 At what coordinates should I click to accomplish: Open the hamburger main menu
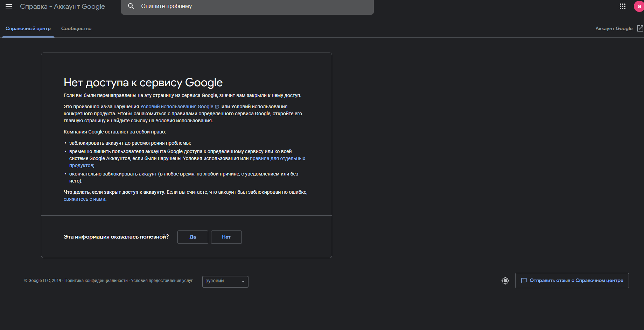(x=9, y=6)
